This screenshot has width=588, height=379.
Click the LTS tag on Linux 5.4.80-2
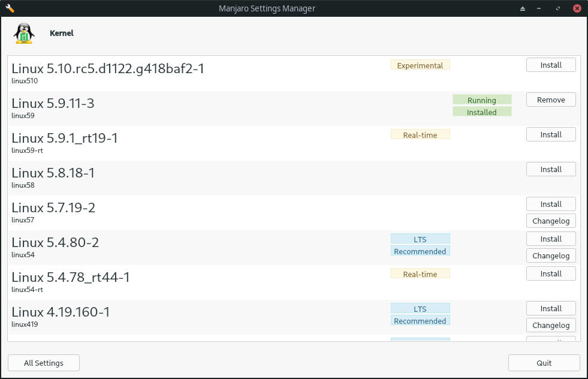(x=420, y=239)
